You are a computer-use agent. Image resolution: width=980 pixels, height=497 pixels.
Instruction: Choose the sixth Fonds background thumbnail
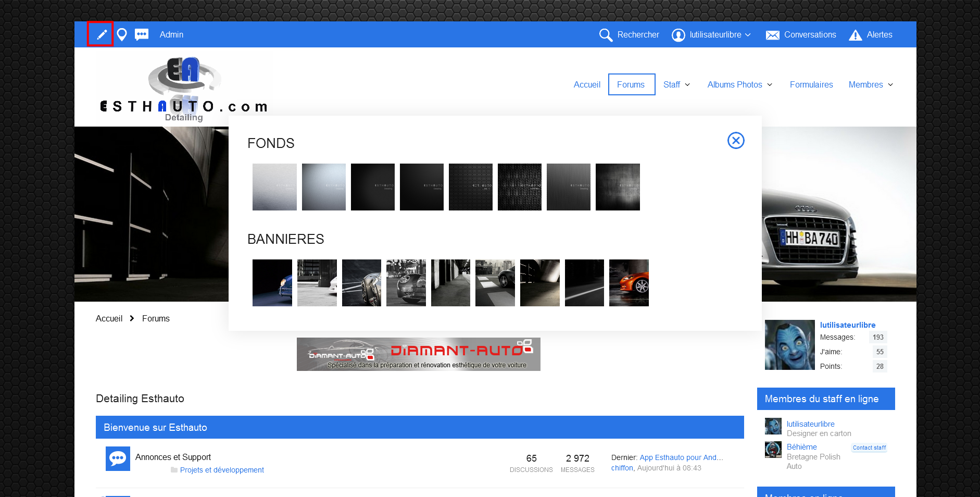[520, 187]
